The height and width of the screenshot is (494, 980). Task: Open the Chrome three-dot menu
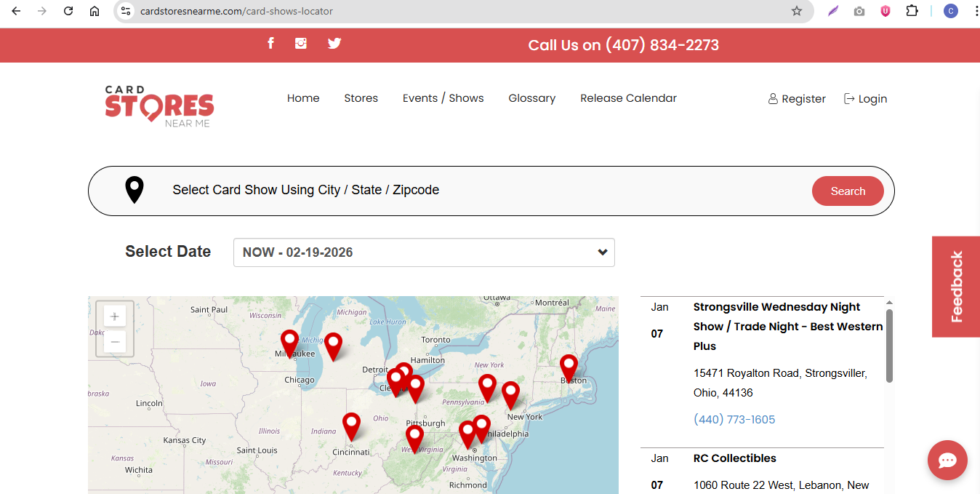click(976, 11)
